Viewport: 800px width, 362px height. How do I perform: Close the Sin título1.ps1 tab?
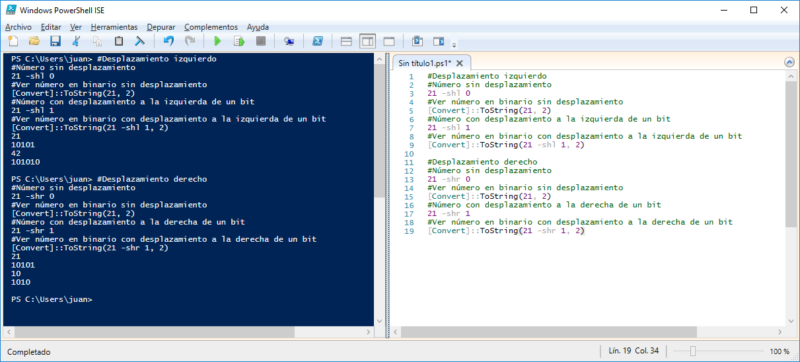(x=459, y=63)
